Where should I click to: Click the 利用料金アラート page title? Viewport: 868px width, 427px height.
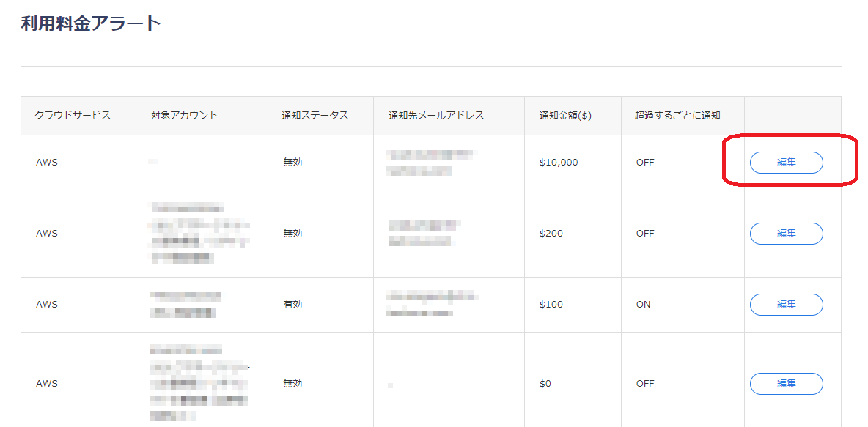(90, 23)
